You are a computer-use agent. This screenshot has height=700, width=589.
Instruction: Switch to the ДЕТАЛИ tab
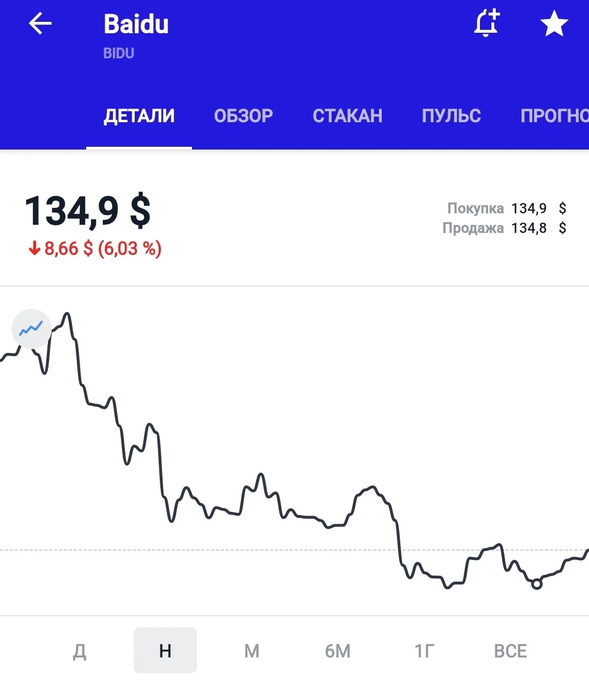coord(139,116)
